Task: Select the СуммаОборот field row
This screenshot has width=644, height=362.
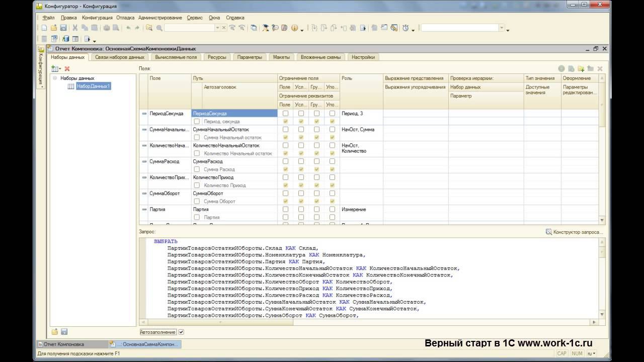Action: [164, 194]
